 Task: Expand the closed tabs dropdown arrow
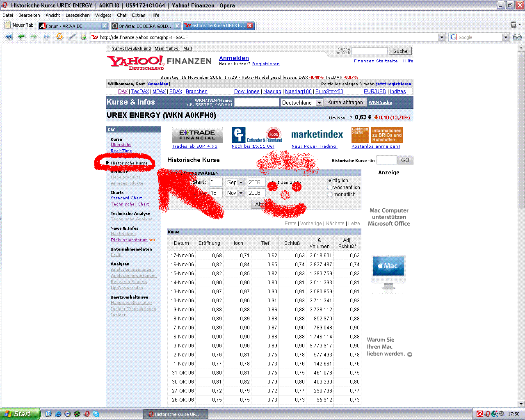(520, 25)
